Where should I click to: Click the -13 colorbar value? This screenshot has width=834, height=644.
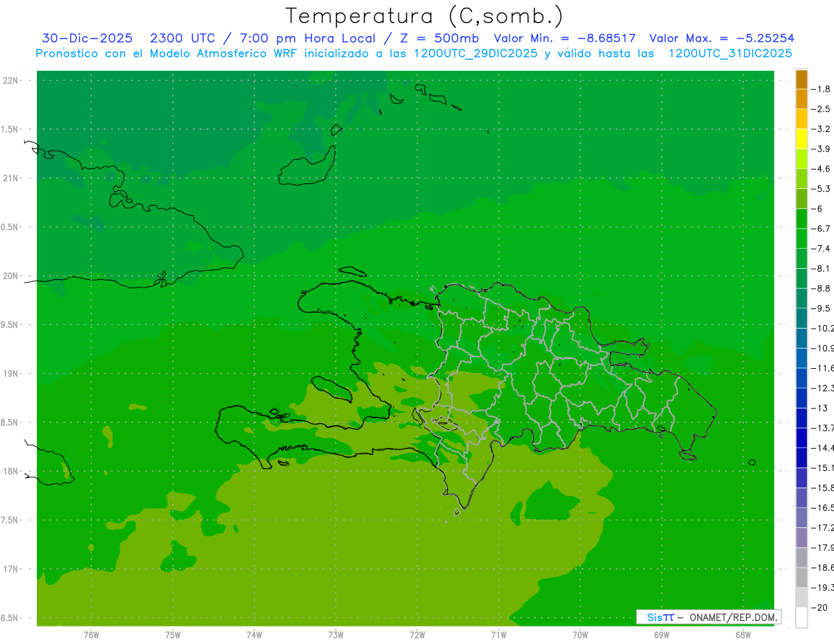click(x=818, y=408)
